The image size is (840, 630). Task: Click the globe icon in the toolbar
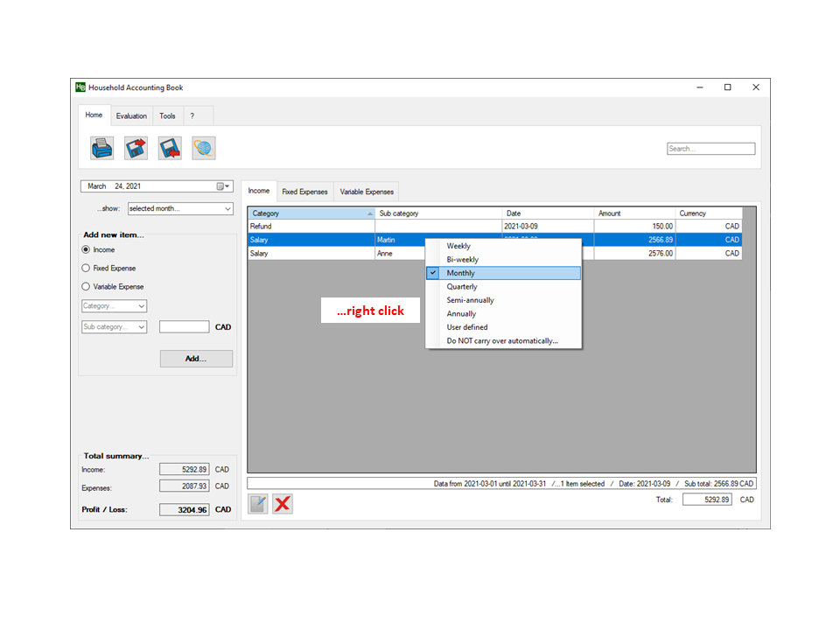click(204, 148)
